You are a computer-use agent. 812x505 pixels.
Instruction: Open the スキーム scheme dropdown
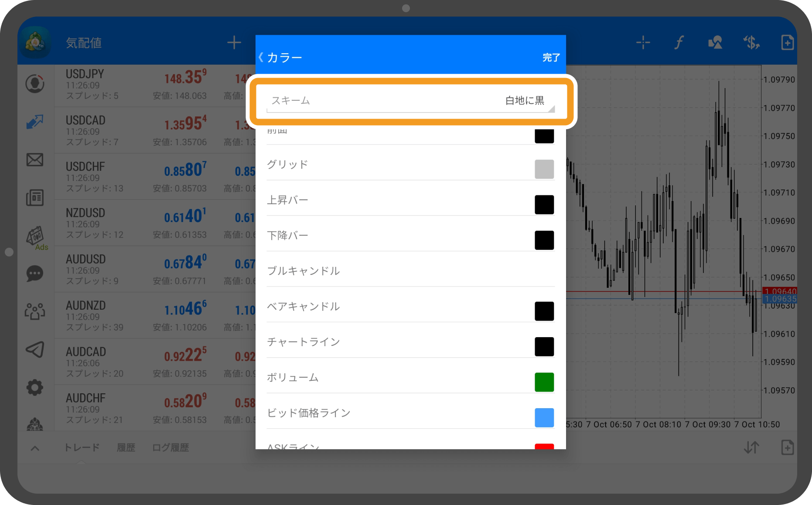pos(411,101)
